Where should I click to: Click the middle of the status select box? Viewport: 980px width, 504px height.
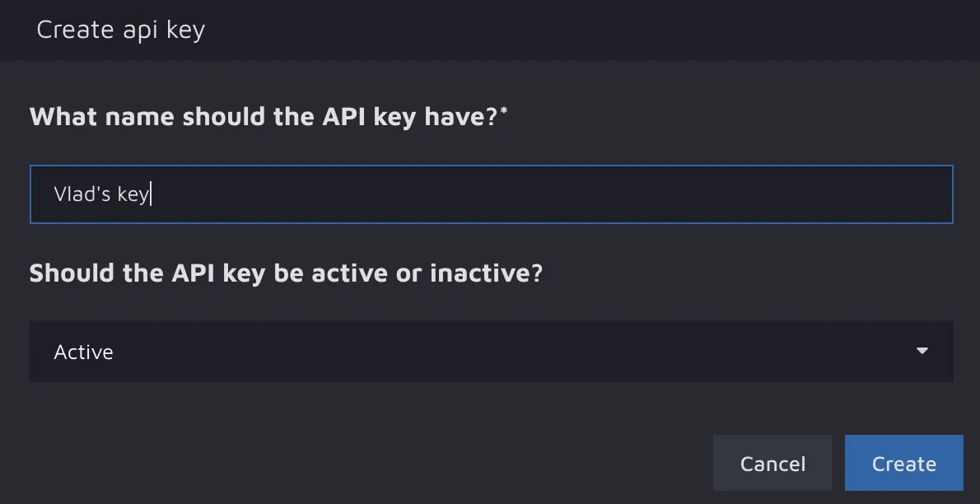click(491, 352)
